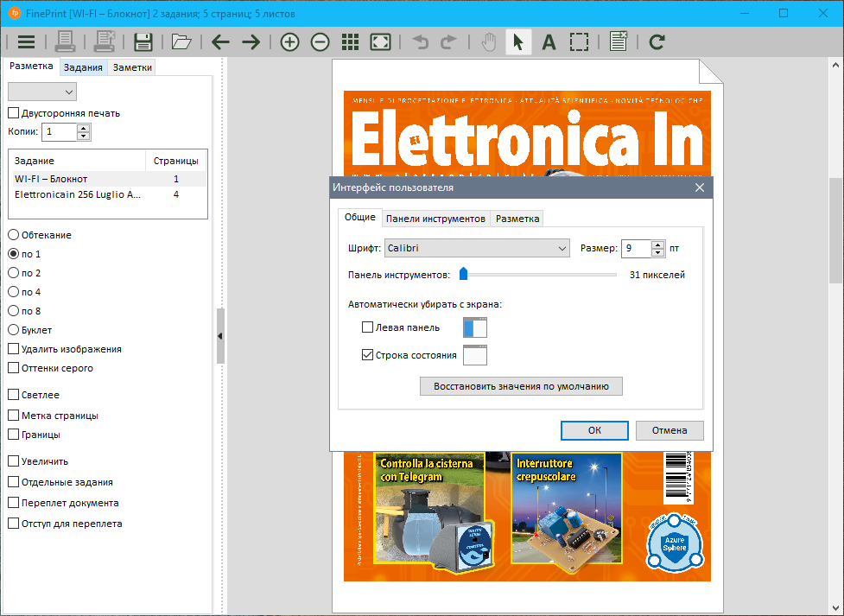Screen dimensions: 844x616
Task: Switch to the 'Панели инструментов' tab
Action: point(436,219)
